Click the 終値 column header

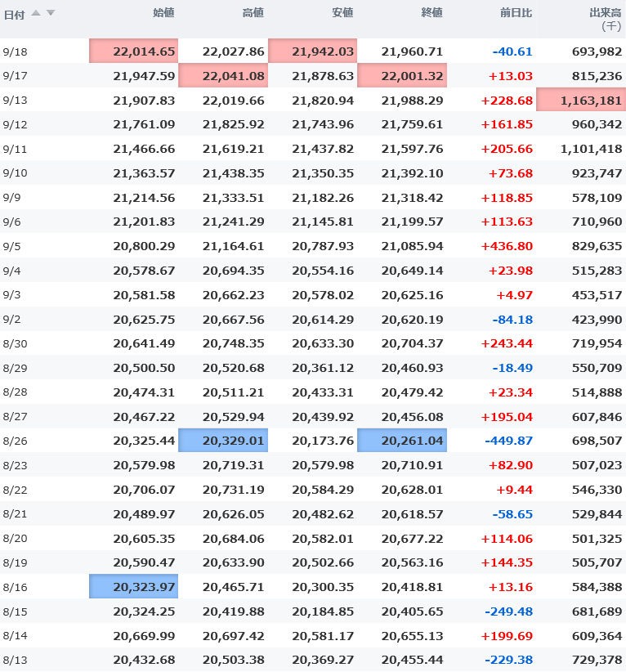pyautogui.click(x=431, y=13)
